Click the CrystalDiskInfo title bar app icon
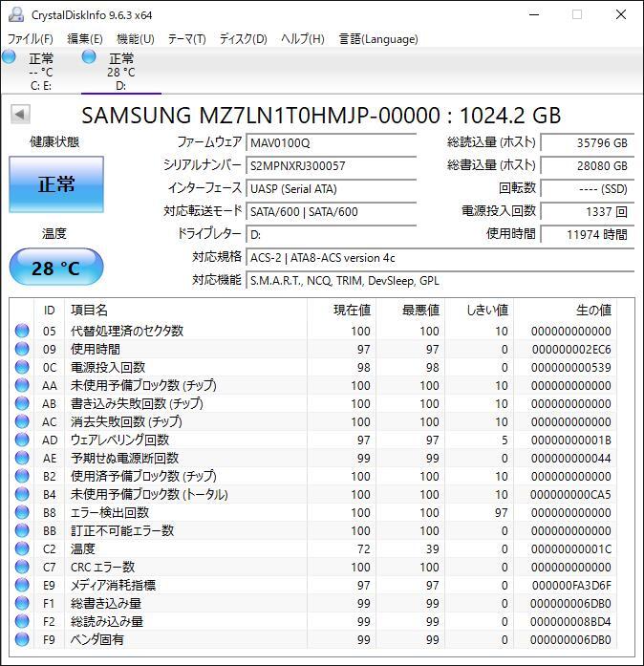 click(16, 15)
